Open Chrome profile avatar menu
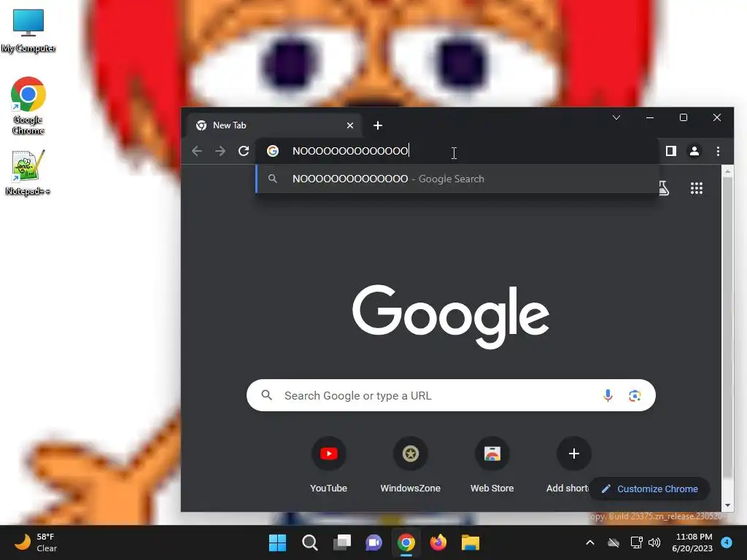Viewport: 747px width, 560px height. pyautogui.click(x=694, y=151)
